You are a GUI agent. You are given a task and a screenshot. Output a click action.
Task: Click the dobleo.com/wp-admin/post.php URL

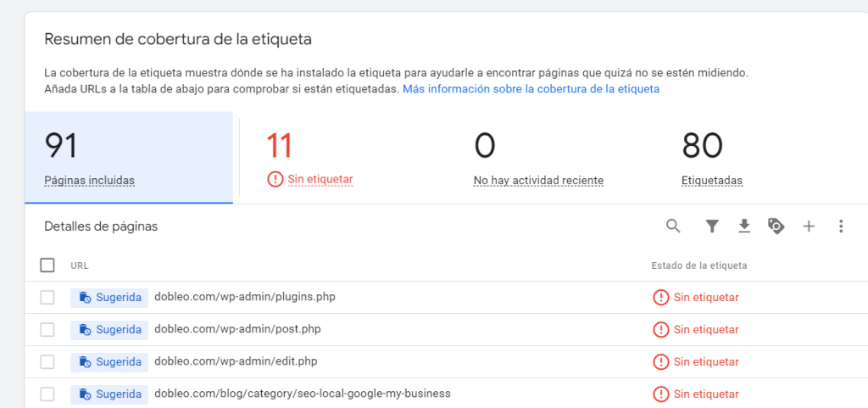pyautogui.click(x=237, y=329)
